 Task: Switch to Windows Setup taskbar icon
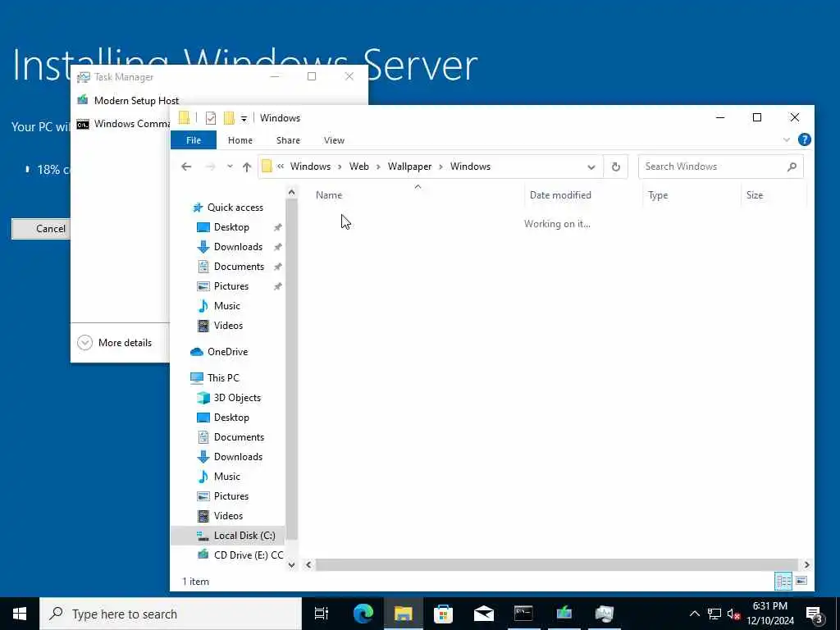coord(564,614)
